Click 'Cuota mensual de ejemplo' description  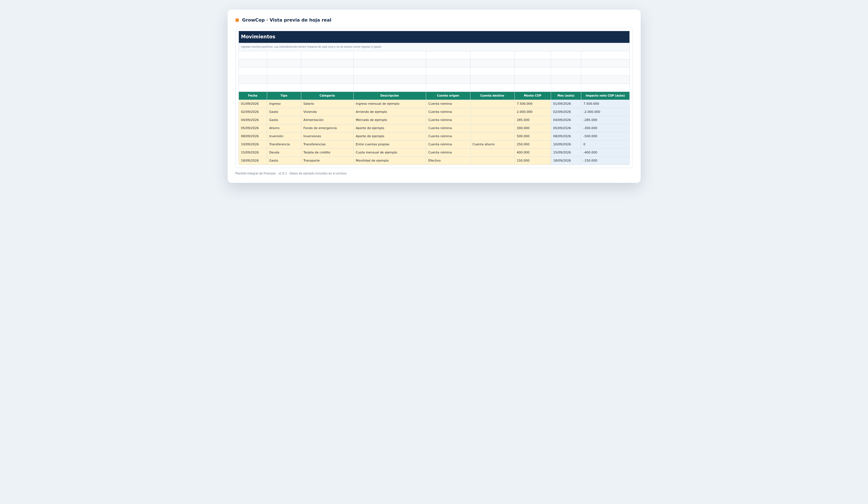pyautogui.click(x=389, y=153)
